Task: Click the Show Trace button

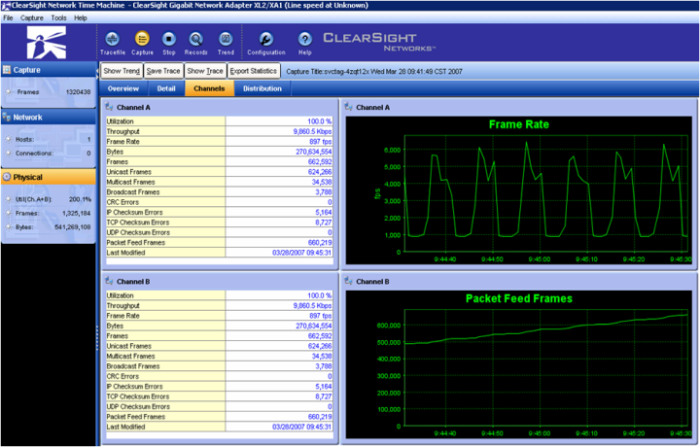Action: click(205, 71)
